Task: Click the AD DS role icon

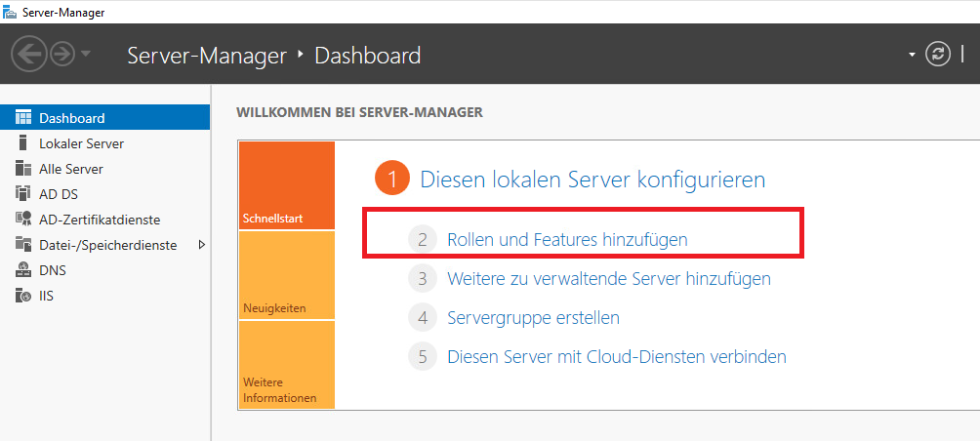Action: pyautogui.click(x=23, y=194)
